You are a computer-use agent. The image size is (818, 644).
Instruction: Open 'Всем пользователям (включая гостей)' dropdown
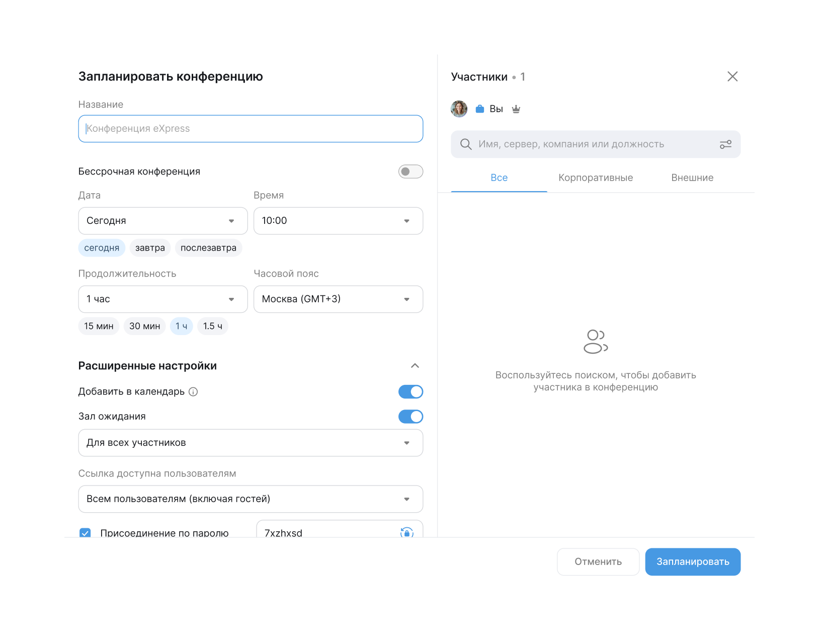[x=251, y=499]
